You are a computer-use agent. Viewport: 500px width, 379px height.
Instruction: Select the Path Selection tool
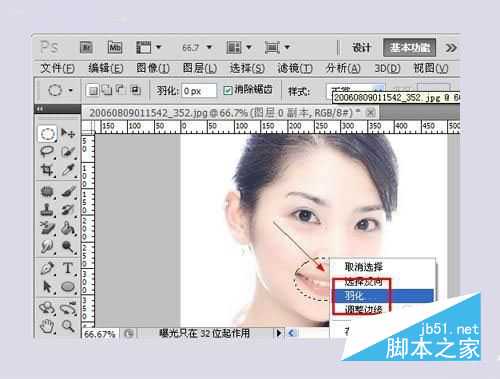47,287
